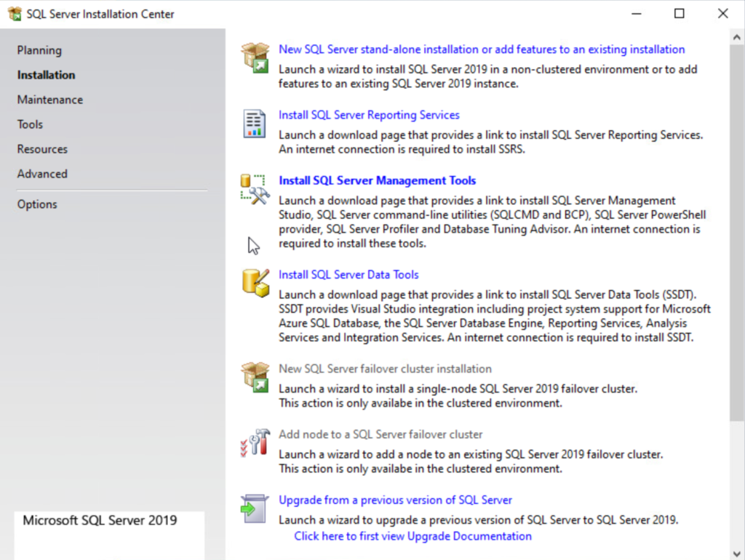This screenshot has height=560, width=745.
Task: Show the Advanced options section
Action: pyautogui.click(x=42, y=174)
